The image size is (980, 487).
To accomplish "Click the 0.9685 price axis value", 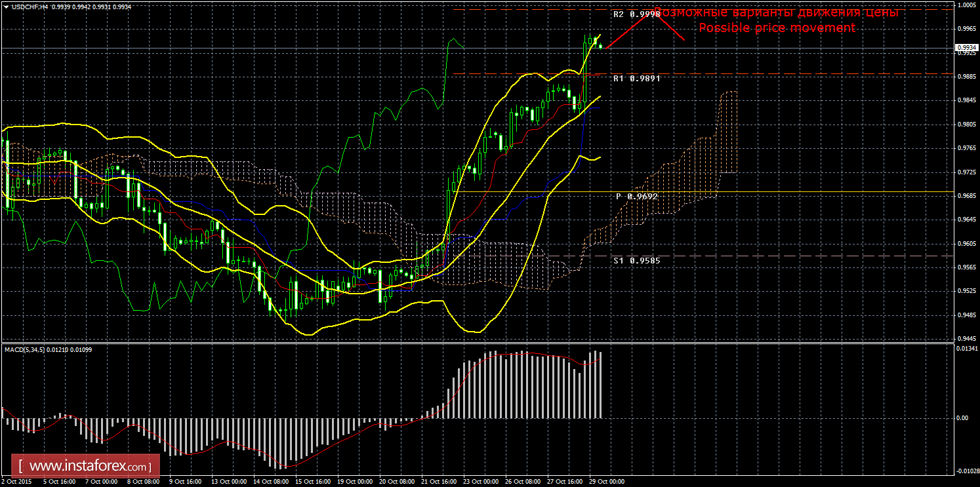I will [x=966, y=196].
